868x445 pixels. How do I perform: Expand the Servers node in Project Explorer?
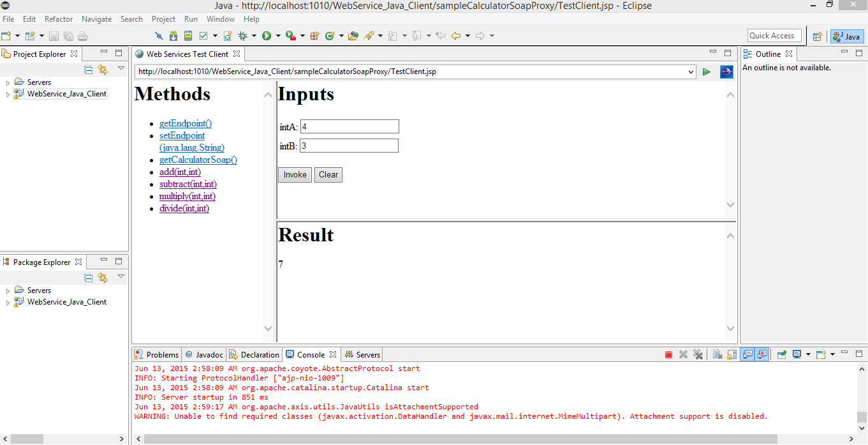pos(8,82)
